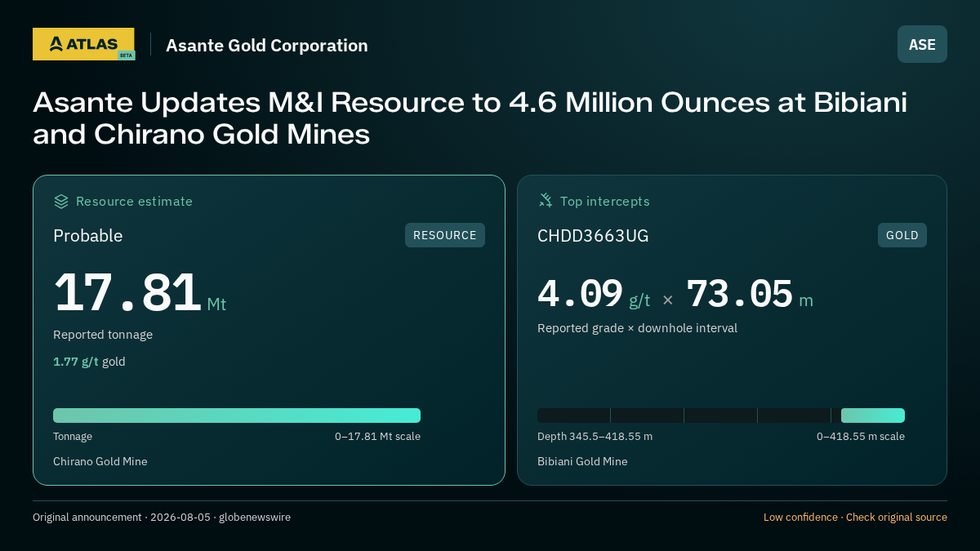Click the layers icon beside Resource estimate
980x551 pixels.
click(61, 201)
